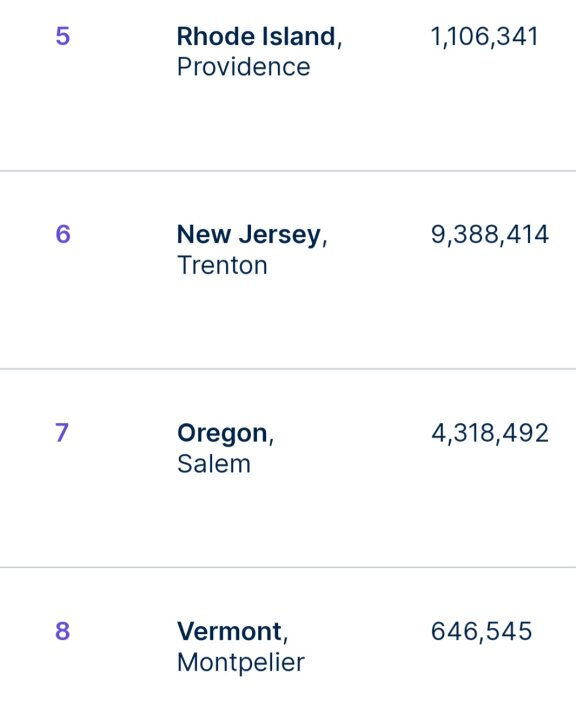Screen dimensions: 576x720
Task: Click population value 1,106,341
Action: tap(485, 36)
